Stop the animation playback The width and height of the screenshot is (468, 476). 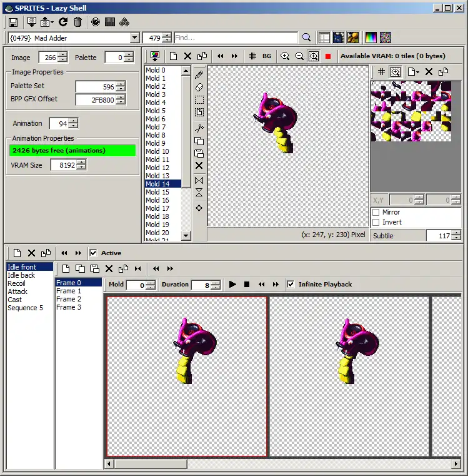(247, 285)
